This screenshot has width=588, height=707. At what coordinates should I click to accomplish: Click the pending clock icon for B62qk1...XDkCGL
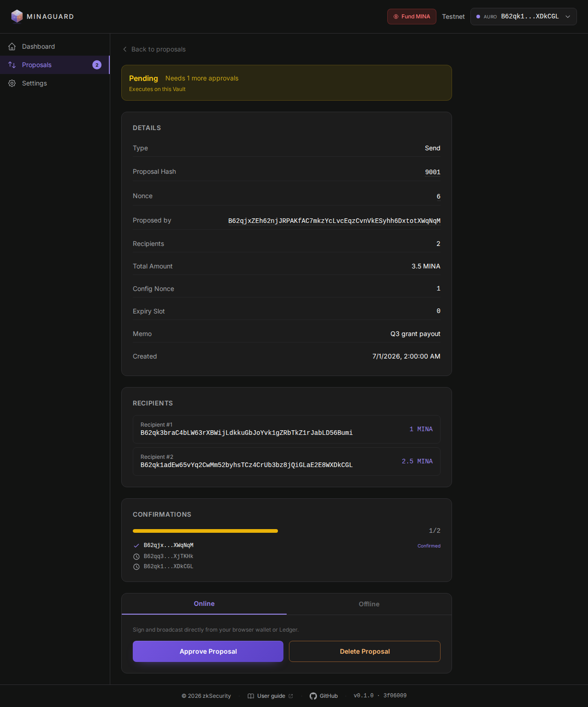point(136,567)
